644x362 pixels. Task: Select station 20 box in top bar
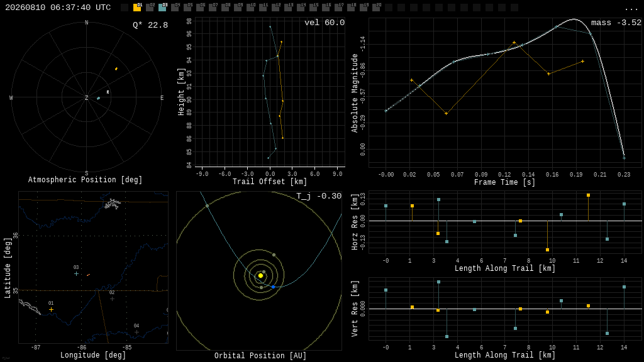(376, 8)
